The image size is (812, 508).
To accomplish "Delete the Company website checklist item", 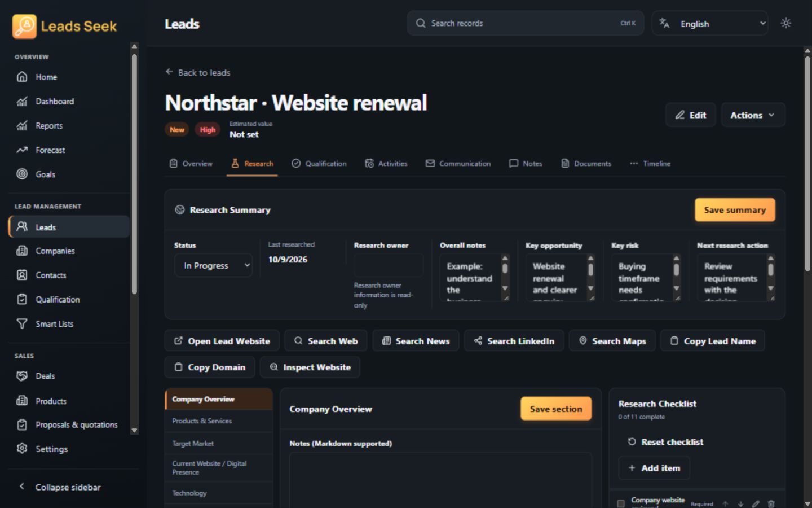I will coord(771,503).
